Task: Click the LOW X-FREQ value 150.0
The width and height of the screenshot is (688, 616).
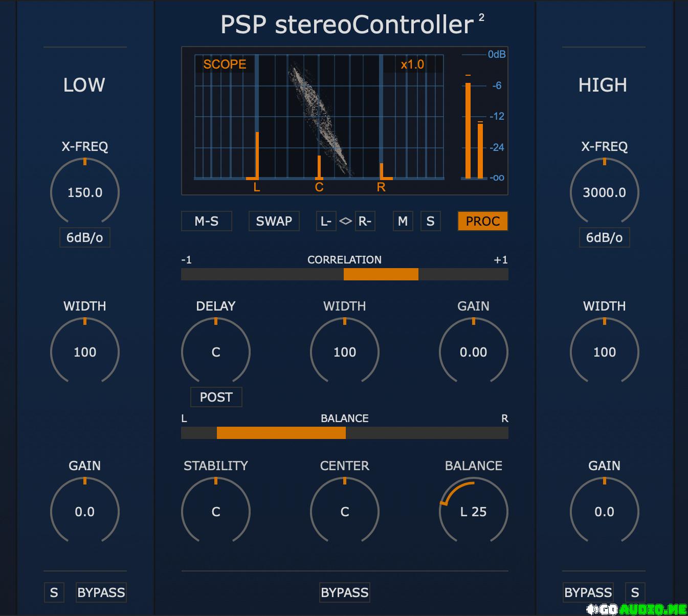Action: click(x=85, y=193)
